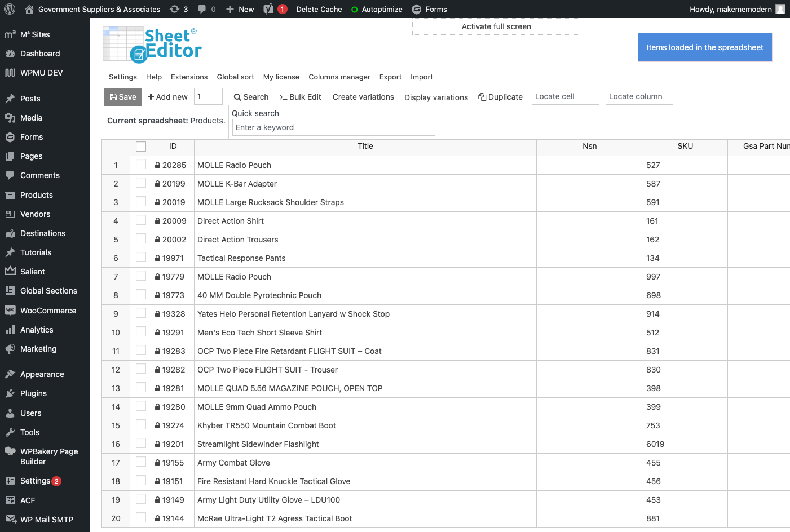Screen dimensions: 790x532
Task: Toggle the select-all checkbox in header row
Action: tap(141, 147)
